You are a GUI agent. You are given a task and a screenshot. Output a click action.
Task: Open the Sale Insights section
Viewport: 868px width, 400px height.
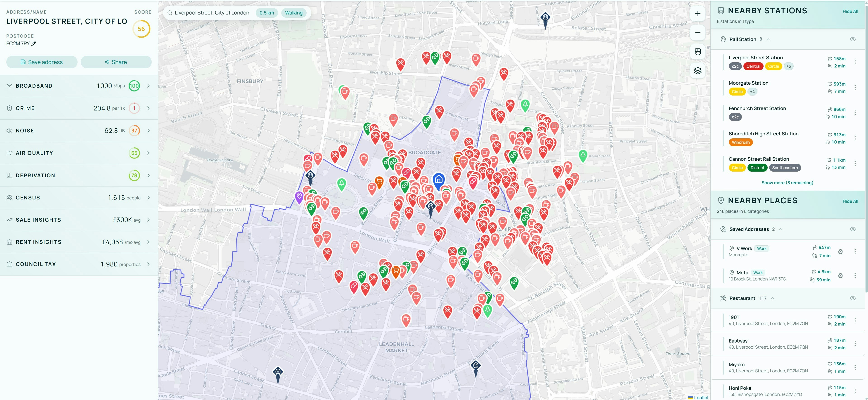click(79, 220)
